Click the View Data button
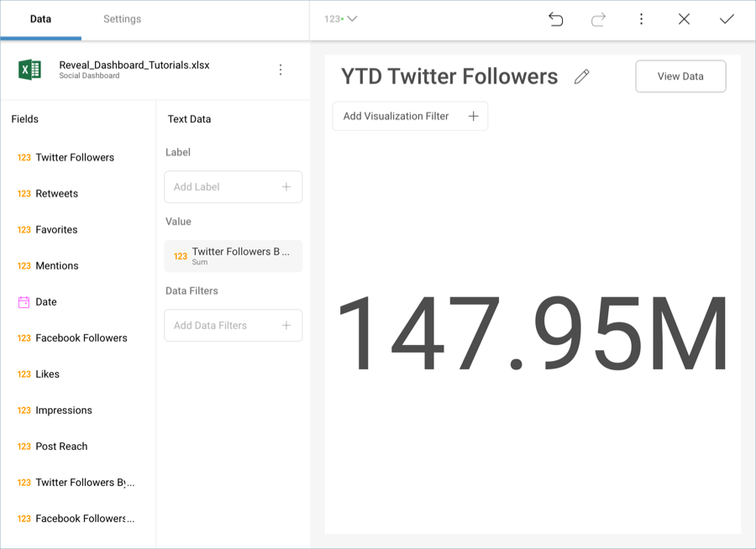Viewport: 756px width, 549px height. pos(680,76)
